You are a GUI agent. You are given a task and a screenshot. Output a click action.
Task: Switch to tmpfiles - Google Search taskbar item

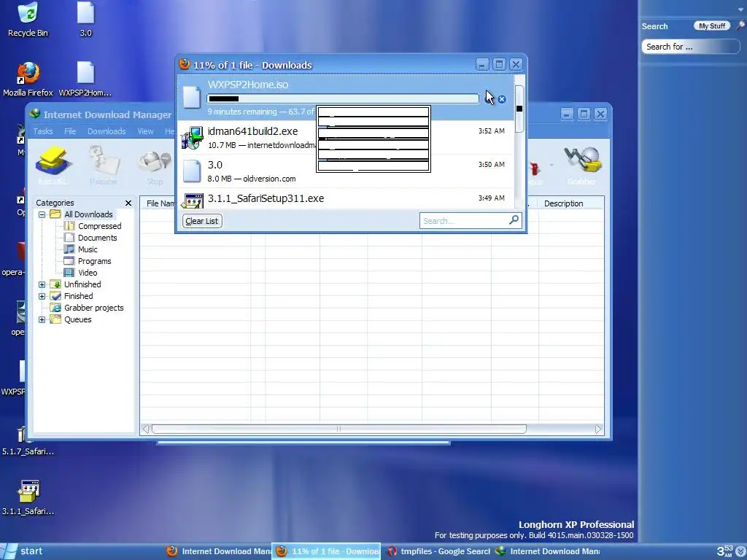438,551
